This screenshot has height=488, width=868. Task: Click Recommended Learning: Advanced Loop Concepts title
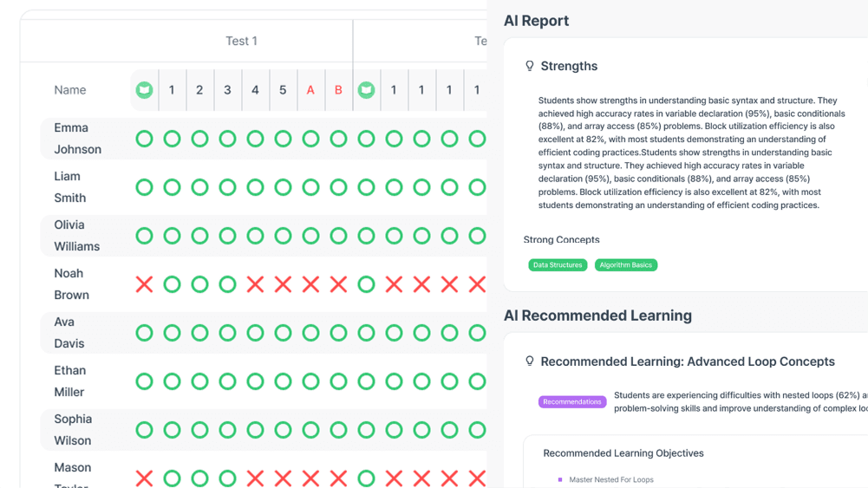688,361
